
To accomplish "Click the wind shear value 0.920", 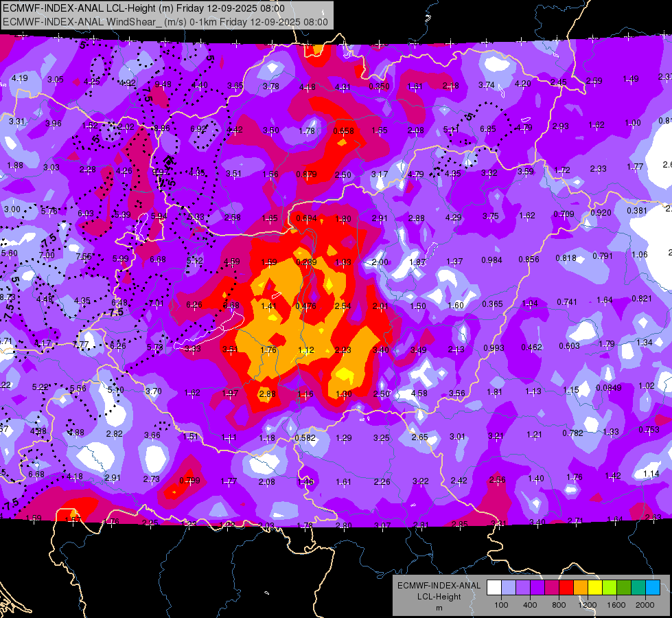I will (601, 213).
